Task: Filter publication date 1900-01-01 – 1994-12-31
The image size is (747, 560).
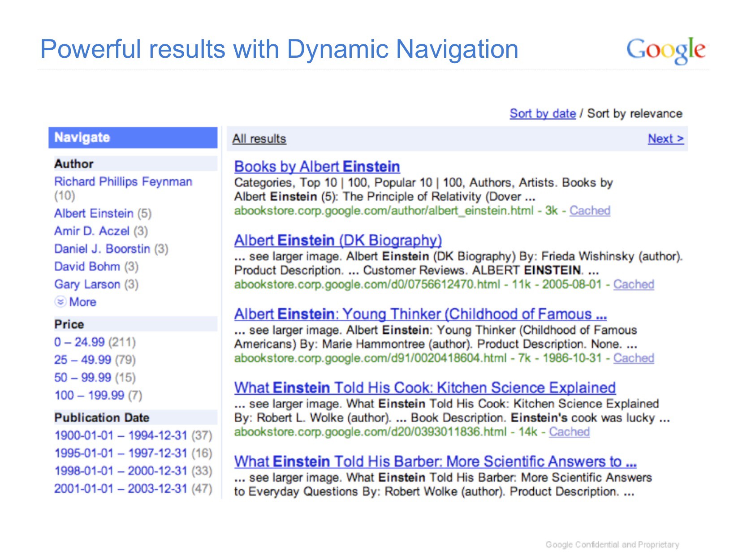Action: point(121,435)
